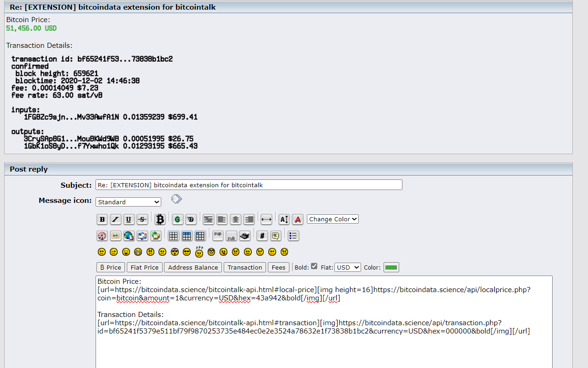
Task: Insert a table column
Action: pyautogui.click(x=200, y=236)
